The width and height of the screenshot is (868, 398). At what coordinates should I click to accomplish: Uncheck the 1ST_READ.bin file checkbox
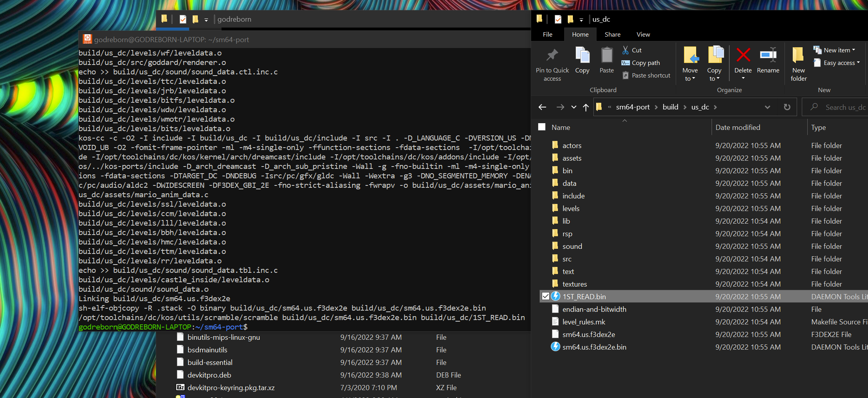pyautogui.click(x=546, y=296)
